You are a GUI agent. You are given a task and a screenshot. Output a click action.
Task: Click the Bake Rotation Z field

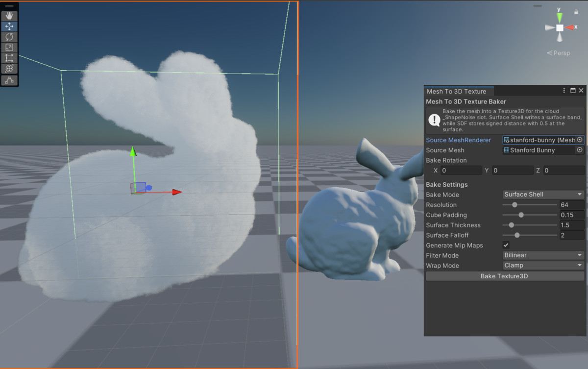(x=563, y=171)
